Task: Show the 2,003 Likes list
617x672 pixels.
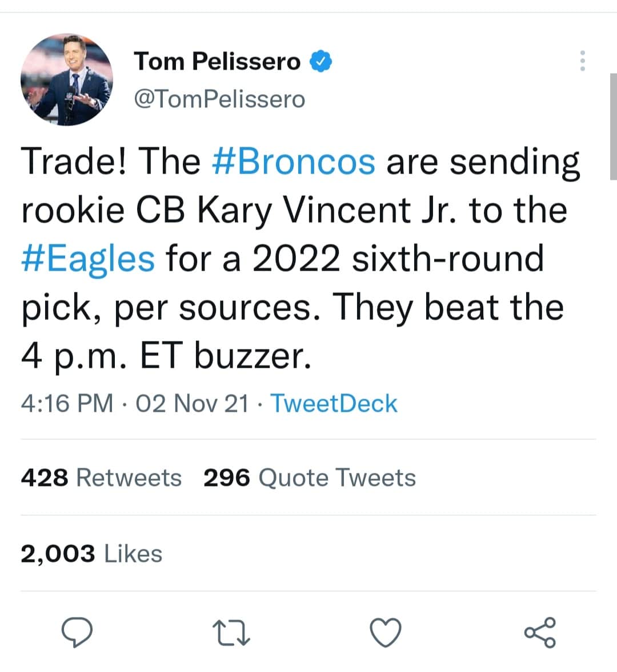Action: (91, 553)
